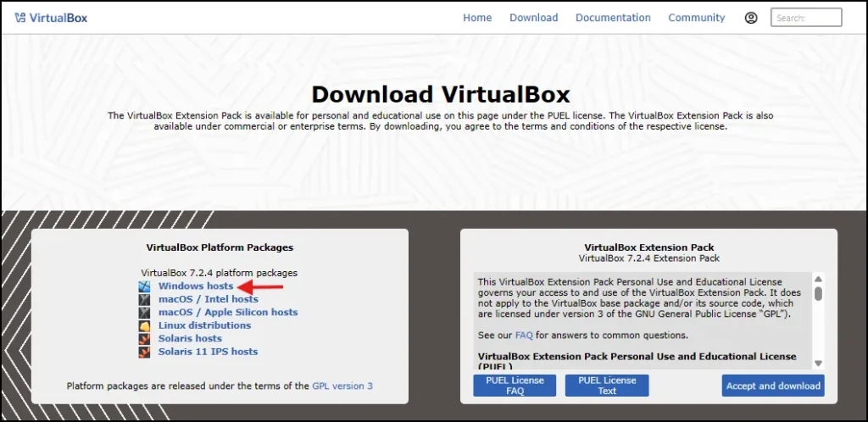
Task: Open the Solaris 11 IPS hosts link
Action: [209, 351]
